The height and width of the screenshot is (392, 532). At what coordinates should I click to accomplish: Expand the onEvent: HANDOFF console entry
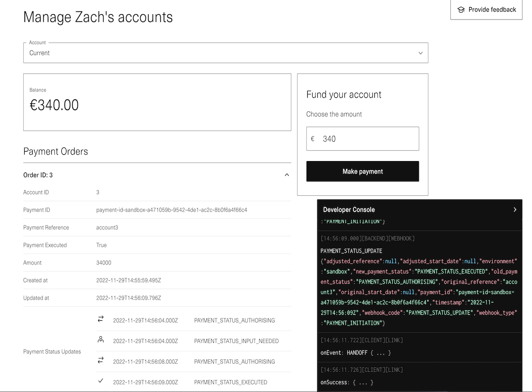click(x=356, y=353)
